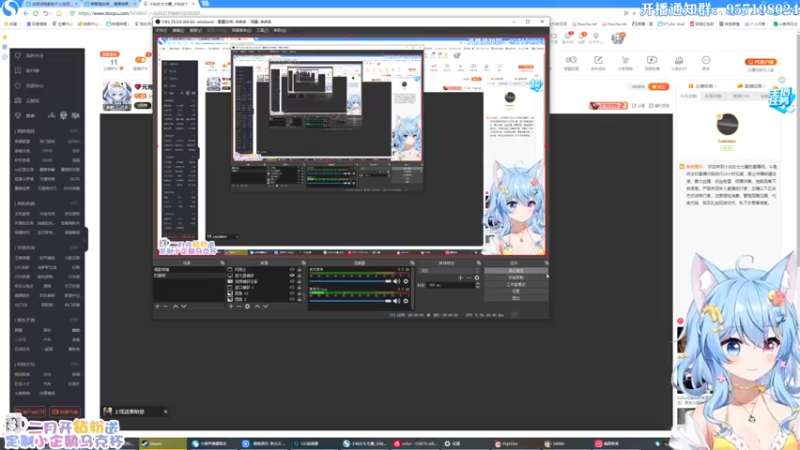Dismiss the 上线 notification with its close X
This screenshot has height=450, width=800.
pyautogui.click(x=165, y=411)
